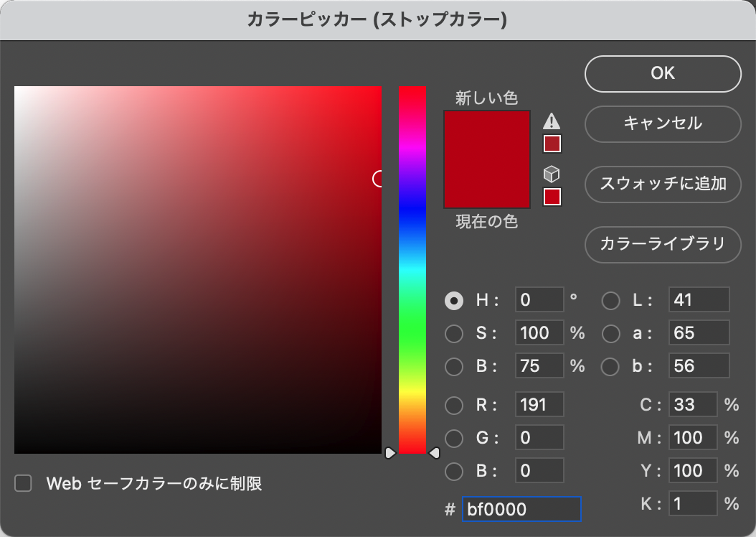
Task: Enable Web セーフカラーのみに制限 checkbox
Action: coord(24,483)
